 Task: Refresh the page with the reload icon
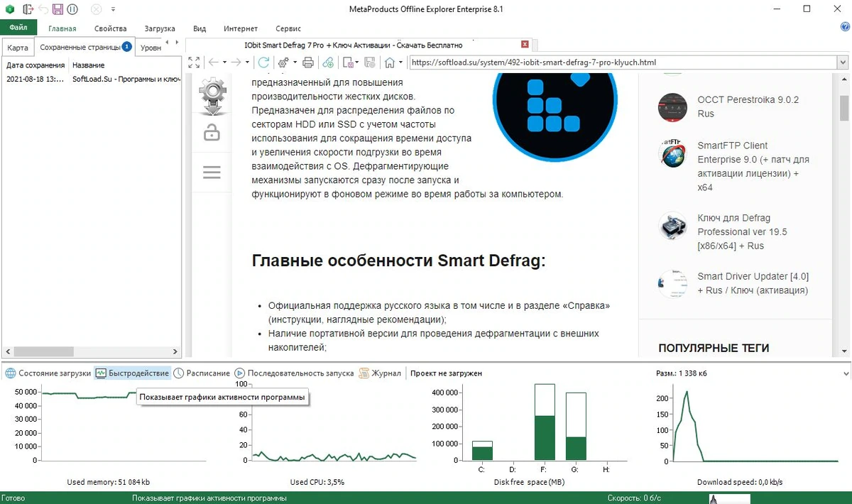click(263, 62)
